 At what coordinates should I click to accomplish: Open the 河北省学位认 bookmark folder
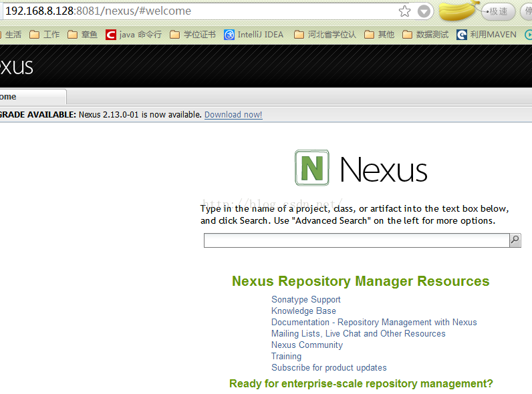(x=325, y=35)
